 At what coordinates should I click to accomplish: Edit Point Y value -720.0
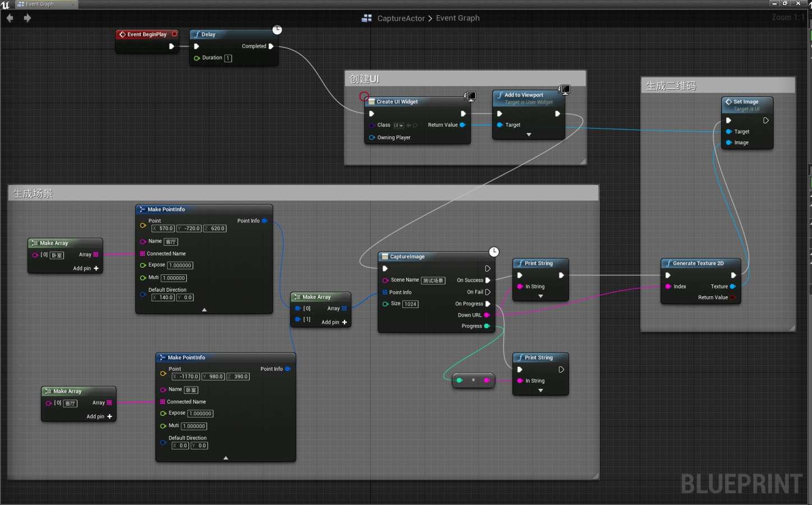[x=189, y=228]
